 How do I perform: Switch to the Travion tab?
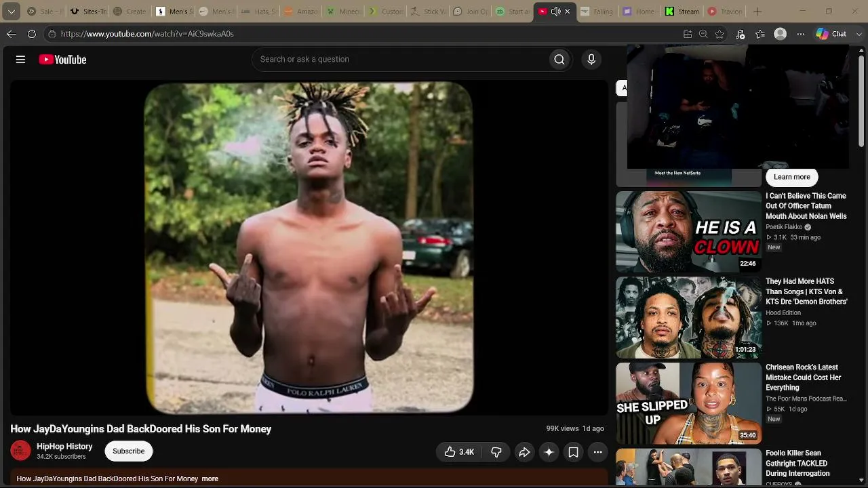pos(724,12)
